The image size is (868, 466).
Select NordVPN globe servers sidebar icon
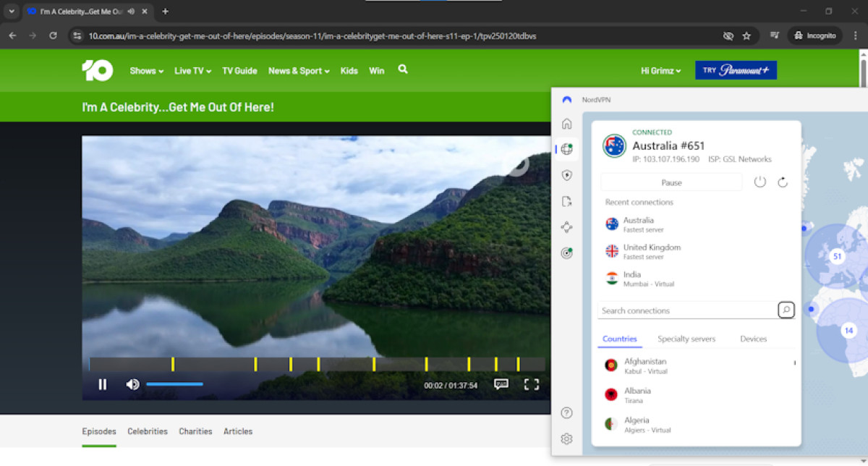point(566,149)
